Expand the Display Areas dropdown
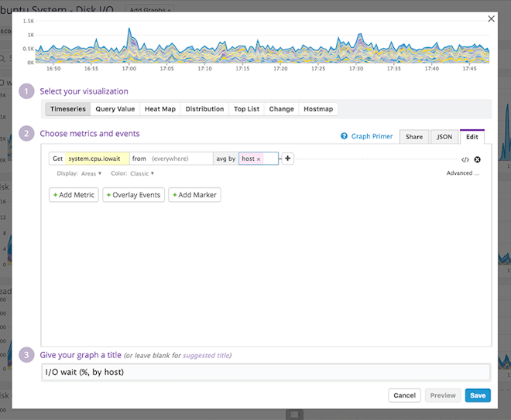The width and height of the screenshot is (511, 420). (x=91, y=173)
